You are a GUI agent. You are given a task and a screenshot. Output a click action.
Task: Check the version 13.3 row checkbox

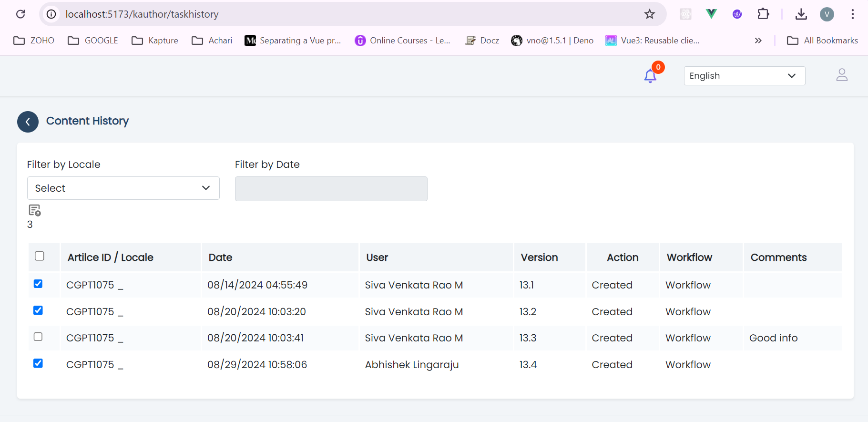tap(38, 337)
